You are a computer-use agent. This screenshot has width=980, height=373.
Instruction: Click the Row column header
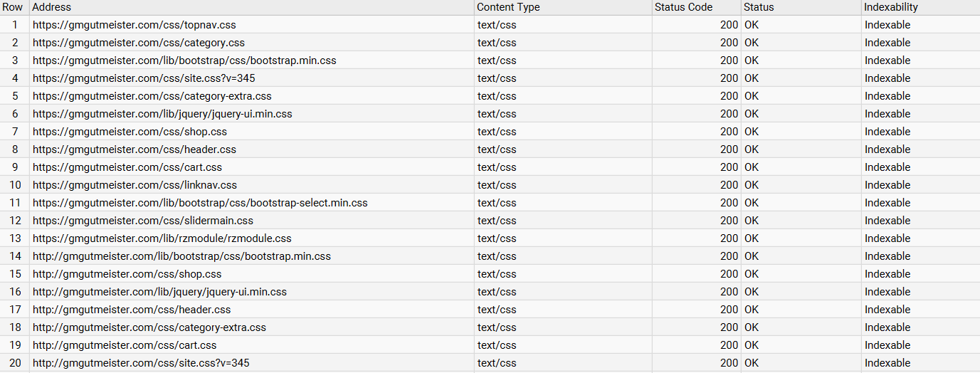point(13,7)
